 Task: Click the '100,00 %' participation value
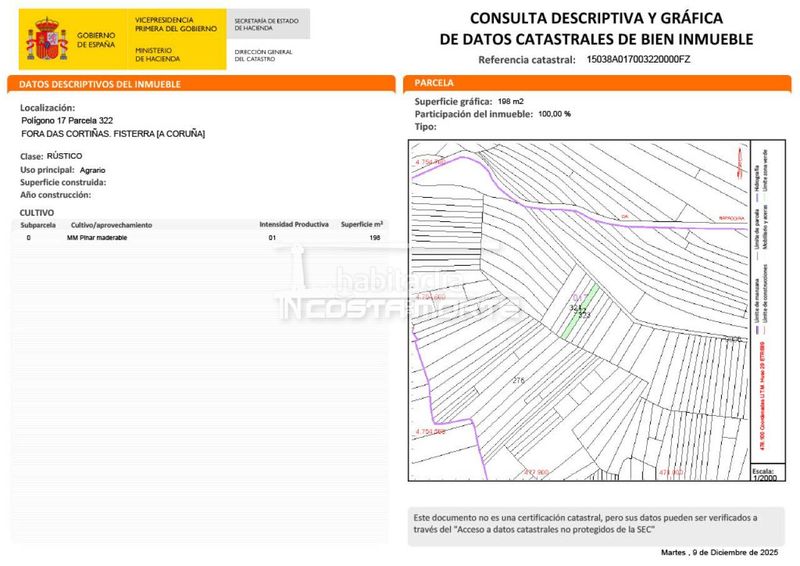[x=555, y=114]
